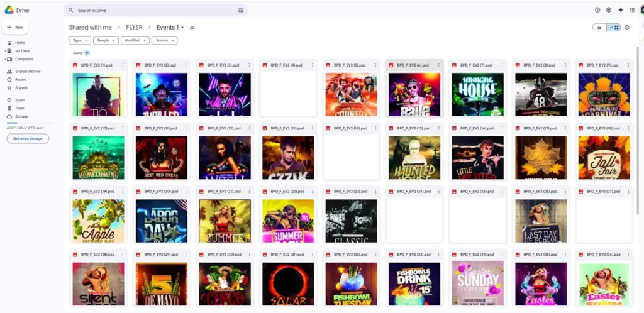Click the New button
This screenshot has width=644, height=313.
coord(15,28)
